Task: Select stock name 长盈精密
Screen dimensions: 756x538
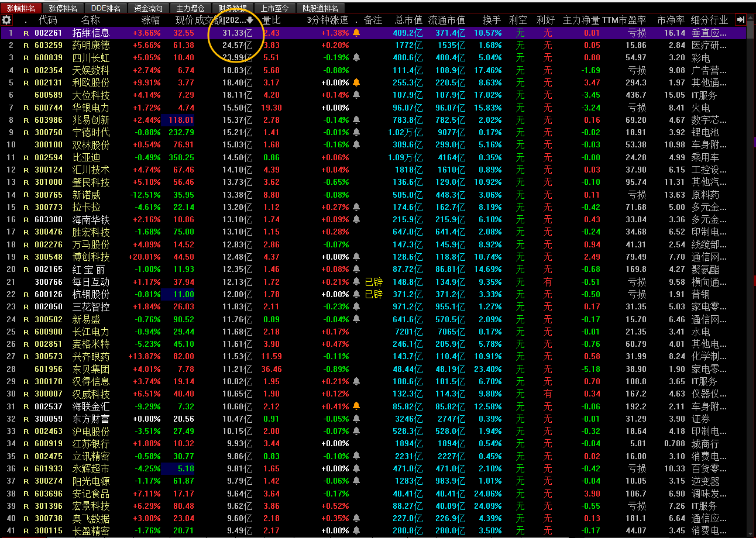Action: click(91, 530)
